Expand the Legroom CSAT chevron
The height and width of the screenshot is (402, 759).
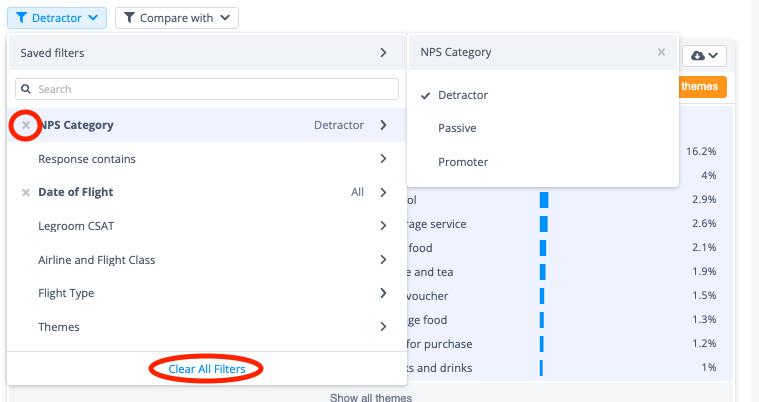pyautogui.click(x=383, y=226)
